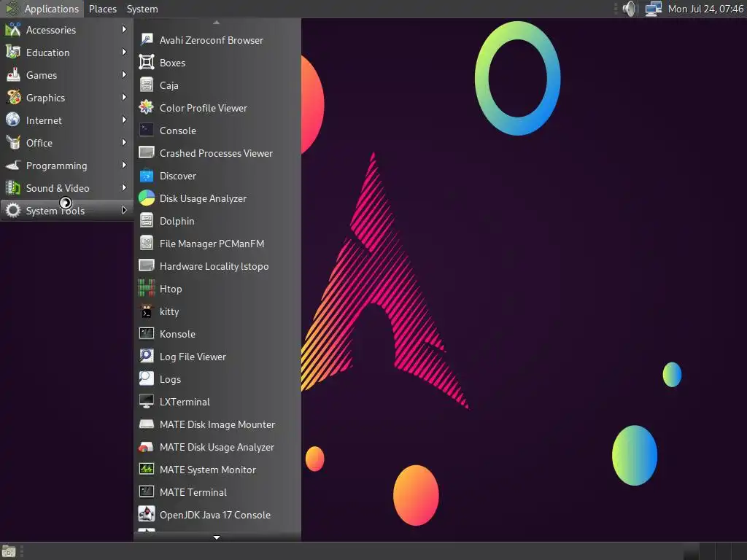The width and height of the screenshot is (747, 560).
Task: Open the Applications menu
Action: [42, 9]
